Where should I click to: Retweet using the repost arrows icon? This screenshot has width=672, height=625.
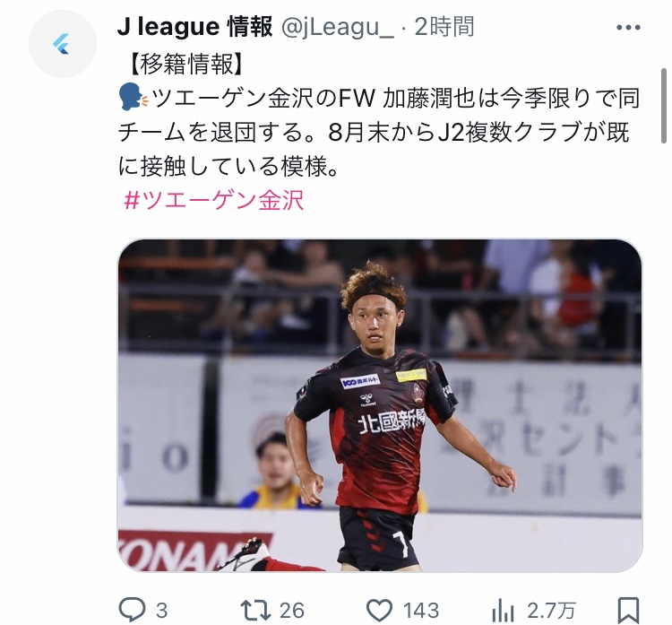tap(255, 610)
